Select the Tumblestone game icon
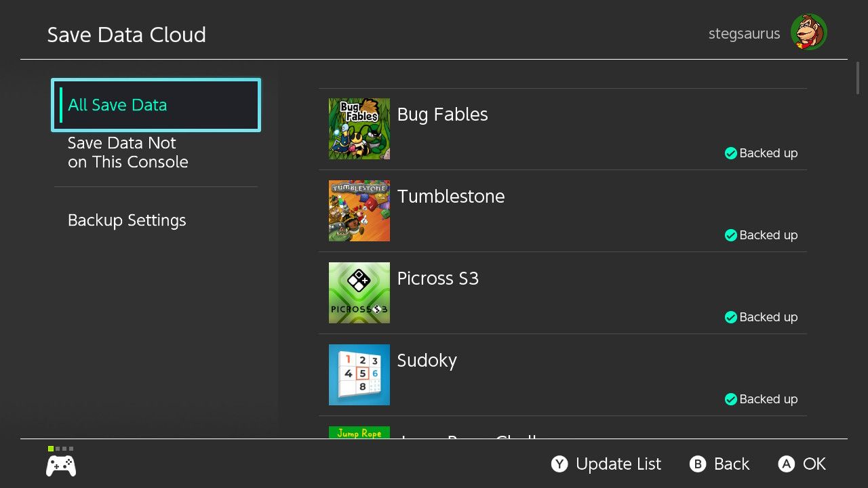868x488 pixels. point(359,211)
